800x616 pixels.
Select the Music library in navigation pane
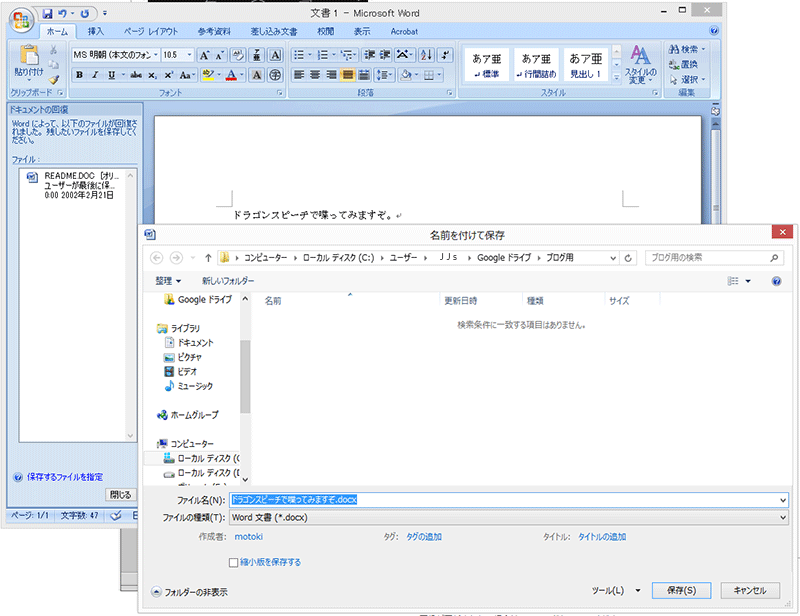pos(189,386)
